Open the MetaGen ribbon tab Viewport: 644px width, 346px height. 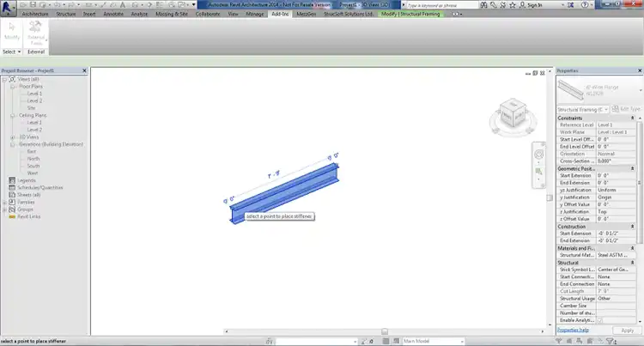pyautogui.click(x=307, y=14)
